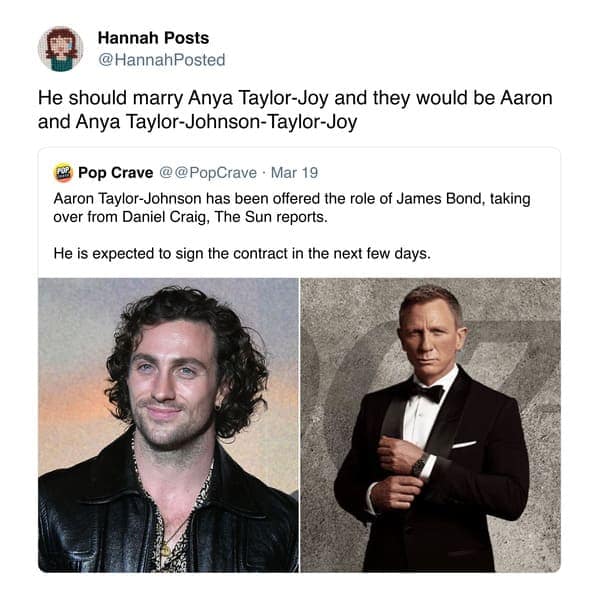Screen dimensions: 599x599
Task: Click the wristwatch in the tuxedo photo
Action: tap(420, 464)
